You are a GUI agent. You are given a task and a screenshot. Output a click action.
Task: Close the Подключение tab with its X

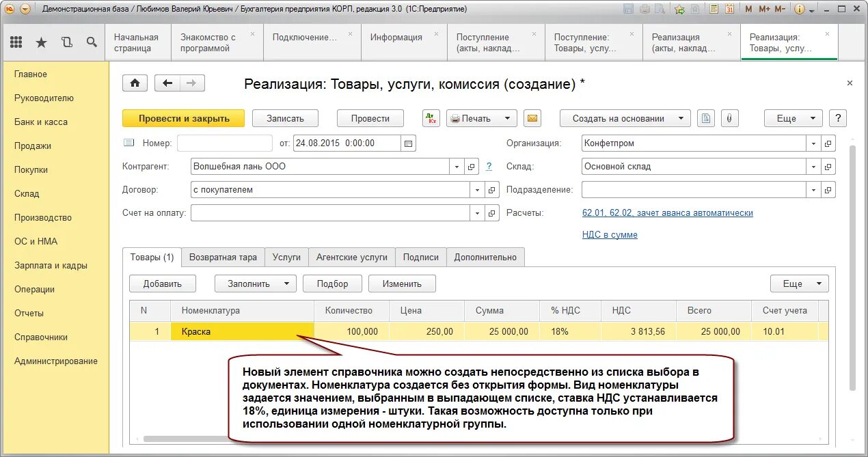pyautogui.click(x=351, y=33)
